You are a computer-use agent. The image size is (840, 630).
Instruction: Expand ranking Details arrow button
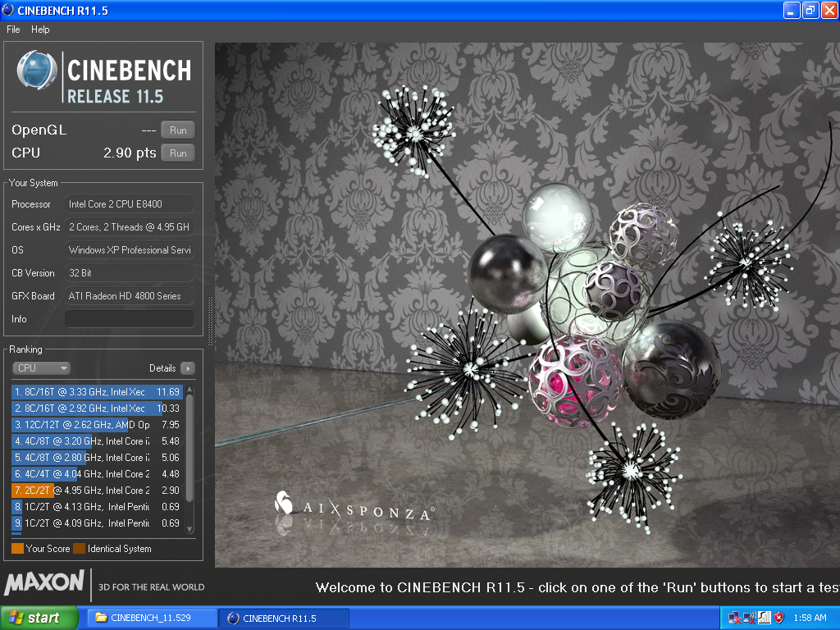[188, 368]
